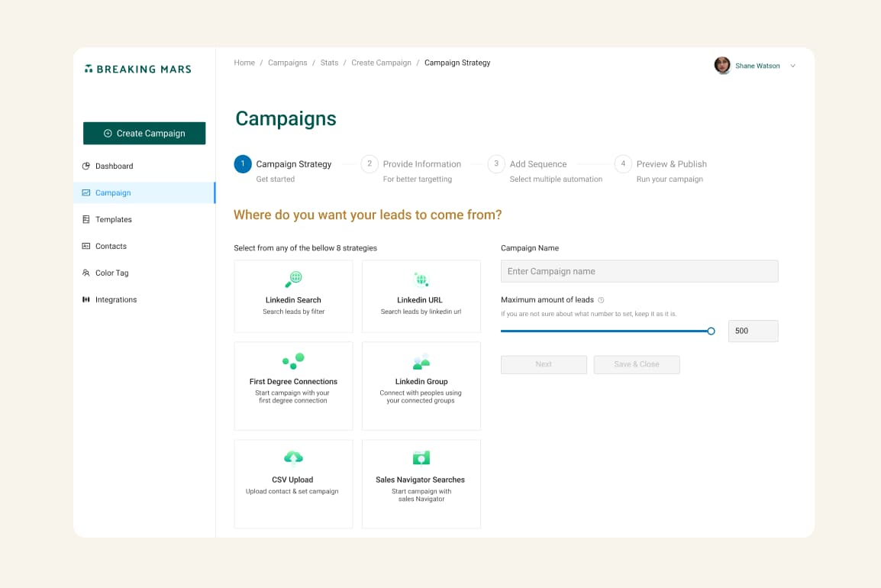Click the Campaigns breadcrumb link
The height and width of the screenshot is (588, 881).
[x=287, y=63]
